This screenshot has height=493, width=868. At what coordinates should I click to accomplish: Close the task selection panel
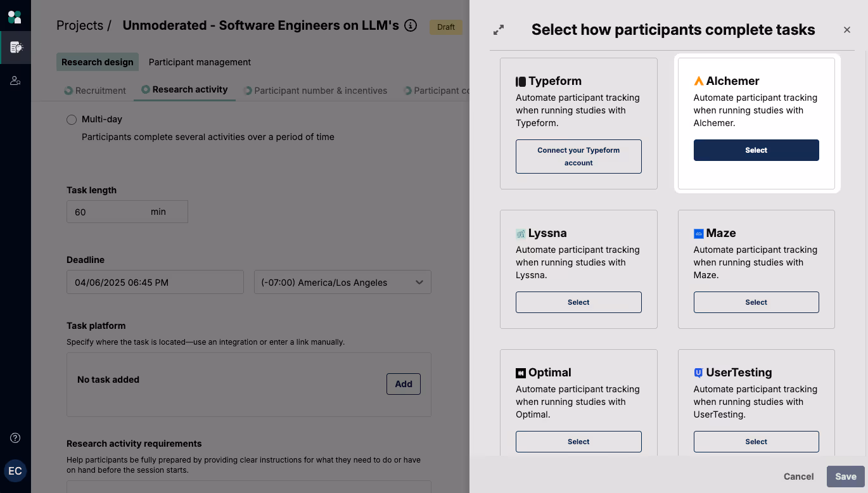click(x=847, y=30)
